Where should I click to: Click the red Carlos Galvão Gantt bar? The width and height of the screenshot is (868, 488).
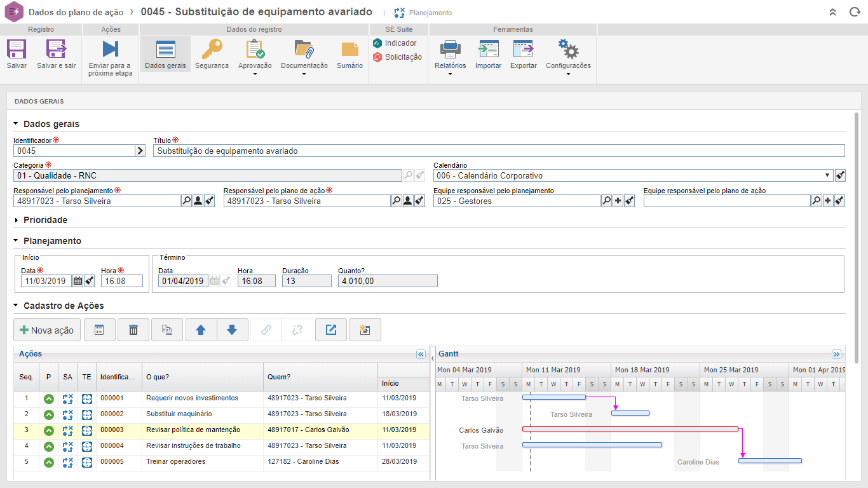[x=629, y=429]
